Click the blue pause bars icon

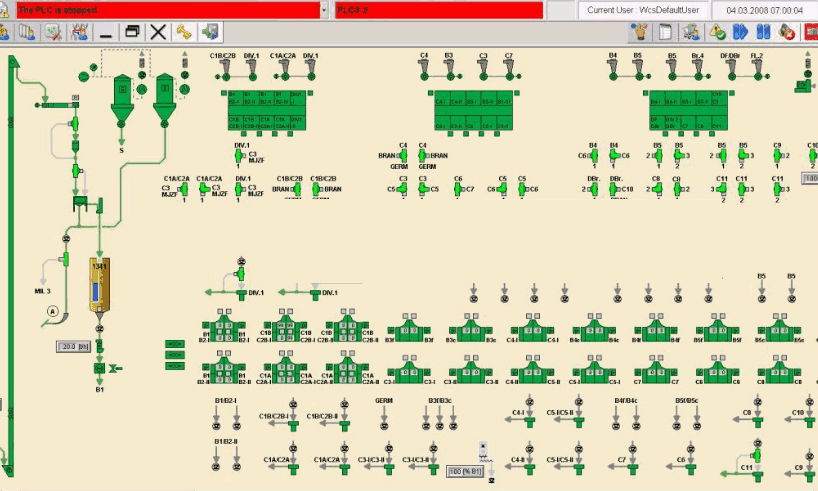click(764, 32)
